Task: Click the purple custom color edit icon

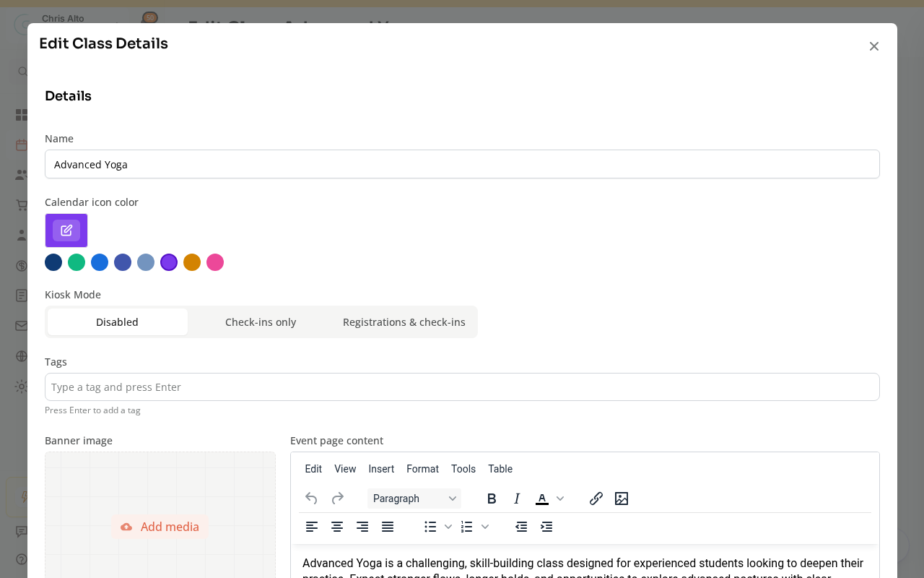Action: (66, 230)
